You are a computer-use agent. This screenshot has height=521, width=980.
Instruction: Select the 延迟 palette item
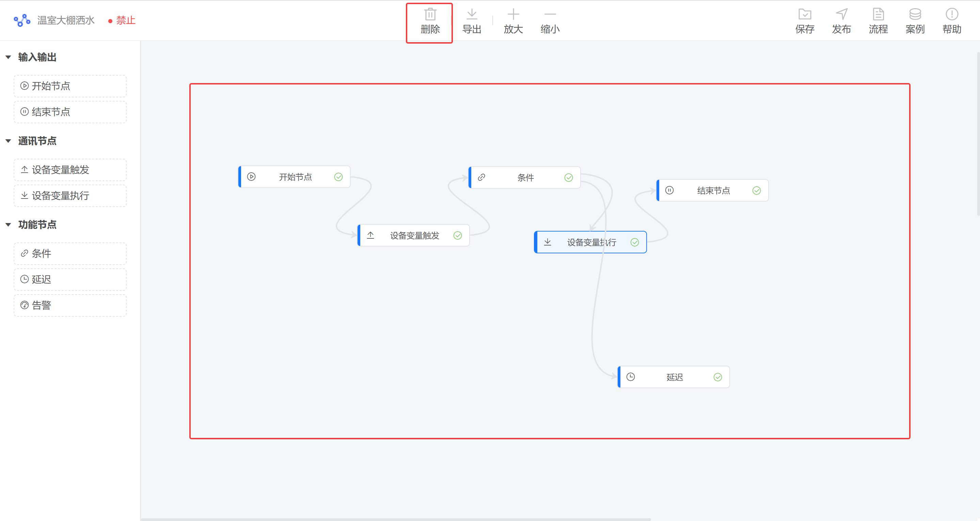(x=70, y=279)
